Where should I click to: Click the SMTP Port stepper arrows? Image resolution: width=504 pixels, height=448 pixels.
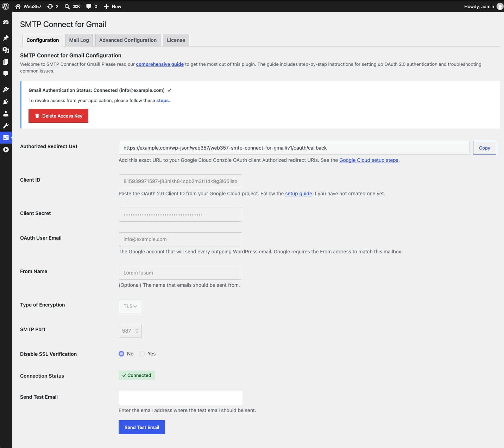[137, 331]
